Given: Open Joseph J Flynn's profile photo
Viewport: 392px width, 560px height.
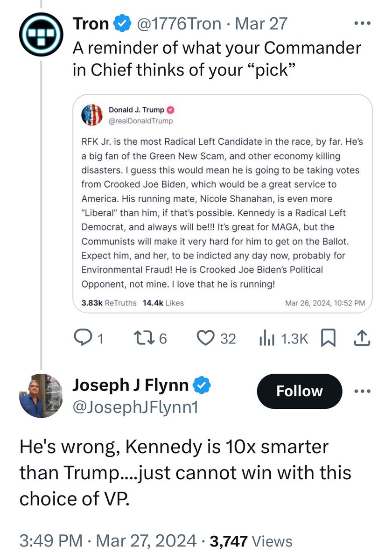Looking at the screenshot, I should pos(40,396).
